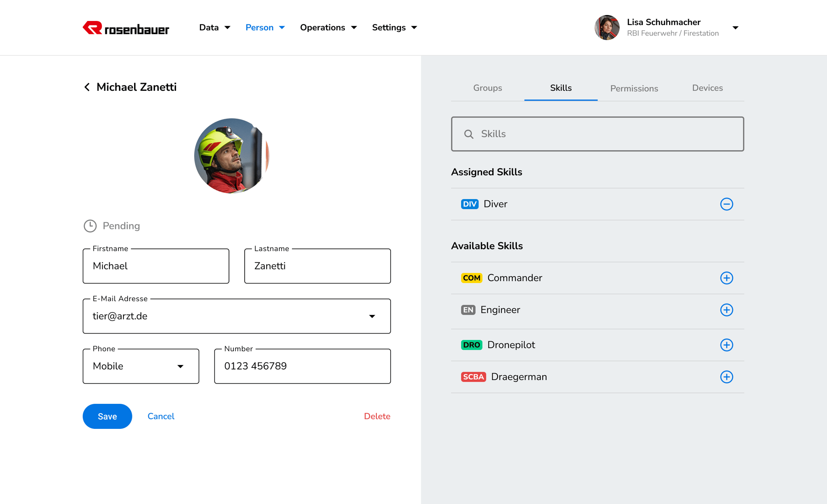Add the Dronepilot skill with plus icon
This screenshot has width=827, height=504.
[x=726, y=345]
